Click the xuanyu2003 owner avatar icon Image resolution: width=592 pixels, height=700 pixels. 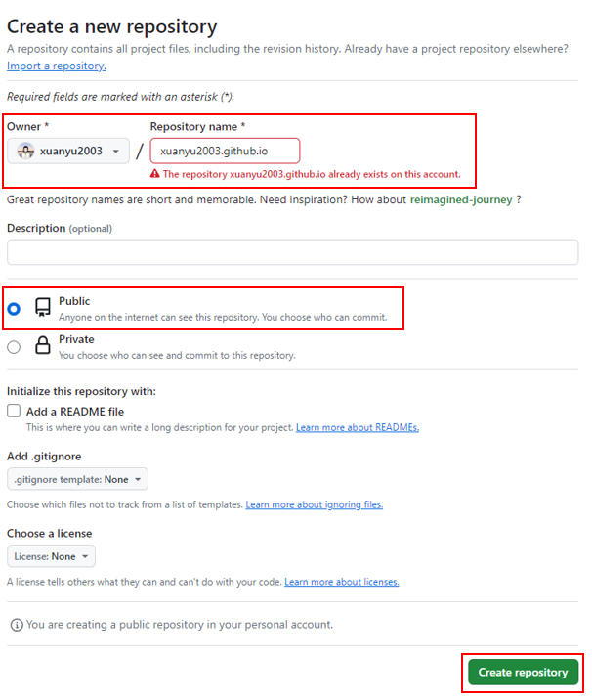[26, 151]
